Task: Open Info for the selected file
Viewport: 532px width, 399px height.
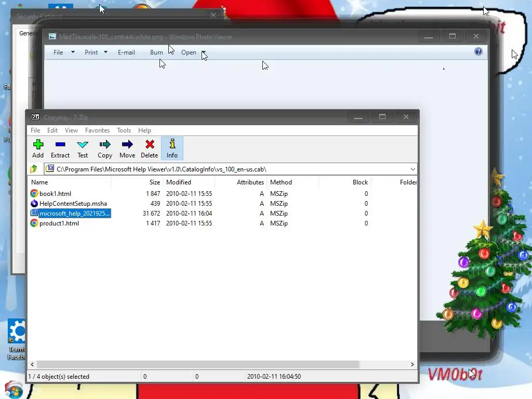Action: pyautogui.click(x=172, y=149)
